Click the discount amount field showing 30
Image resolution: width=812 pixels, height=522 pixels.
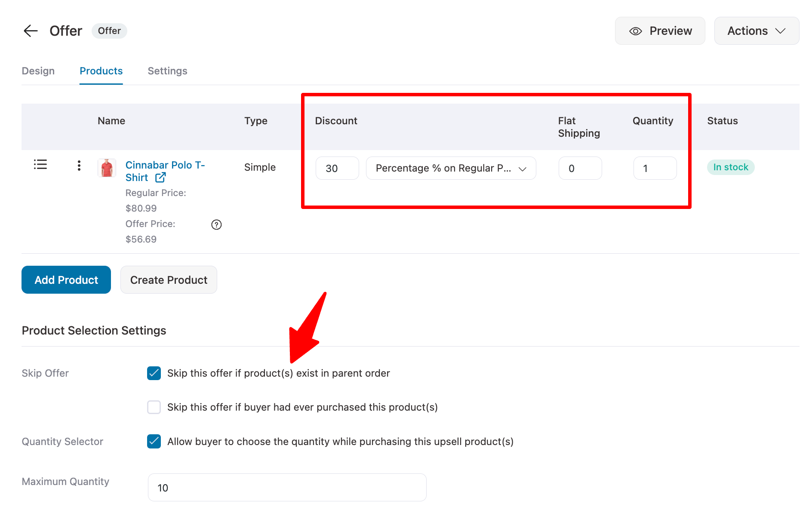tap(337, 168)
